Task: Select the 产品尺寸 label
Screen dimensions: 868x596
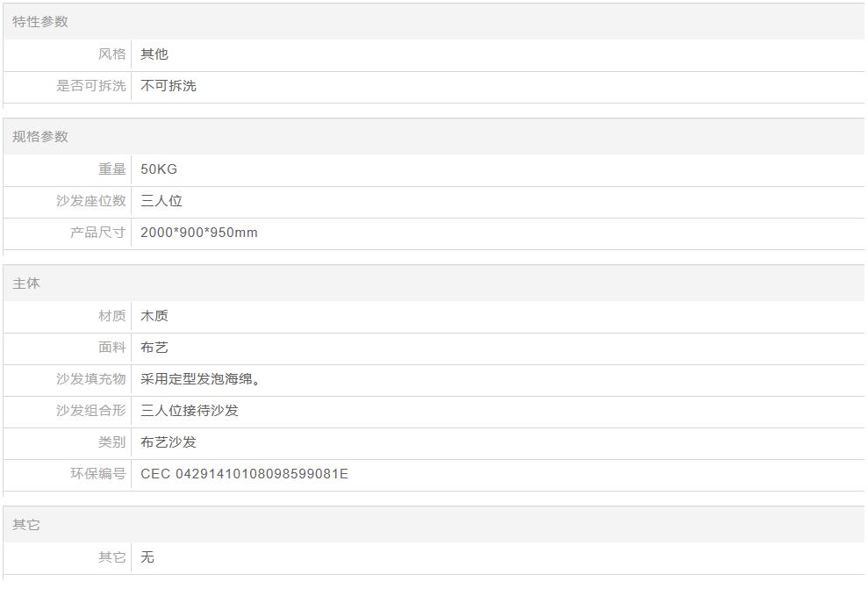Action: tap(97, 233)
